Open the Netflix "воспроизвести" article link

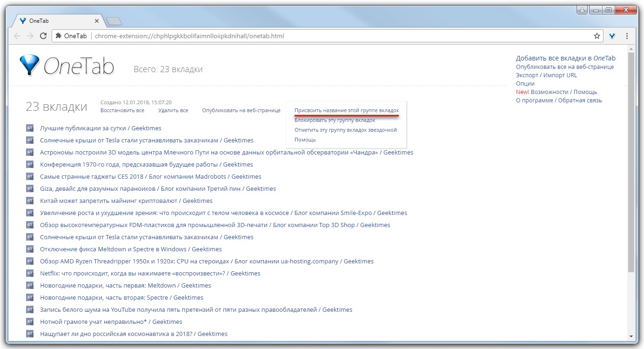click(150, 273)
